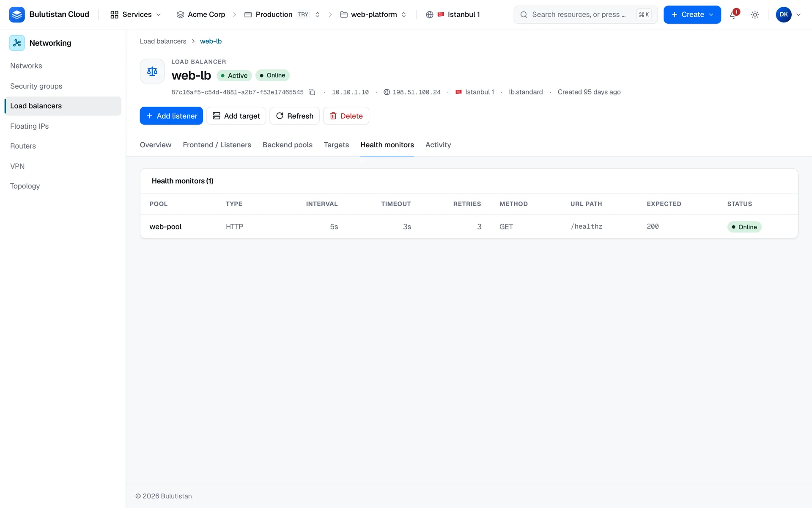Toggle the light/dark theme sun icon
Viewport: 812px width, 508px height.
click(x=755, y=15)
